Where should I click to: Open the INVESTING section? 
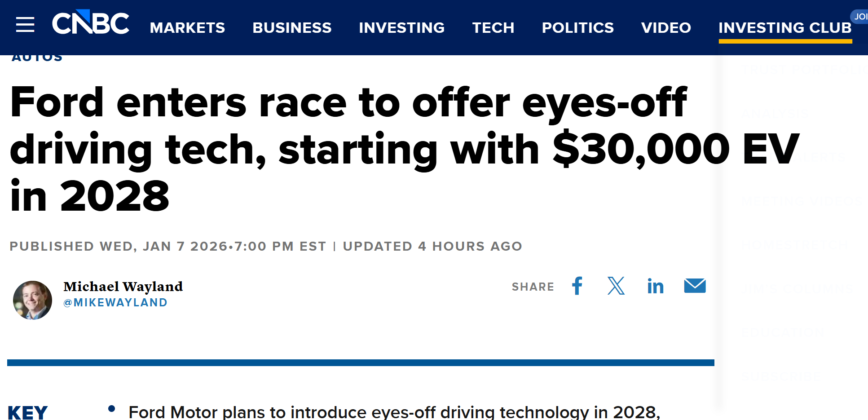pyautogui.click(x=401, y=27)
